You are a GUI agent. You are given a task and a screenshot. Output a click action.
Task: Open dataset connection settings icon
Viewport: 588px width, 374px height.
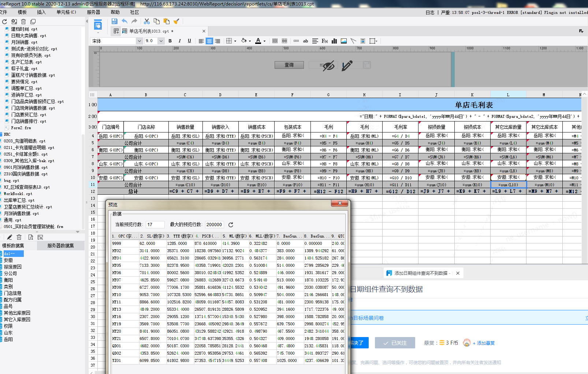pos(40,237)
